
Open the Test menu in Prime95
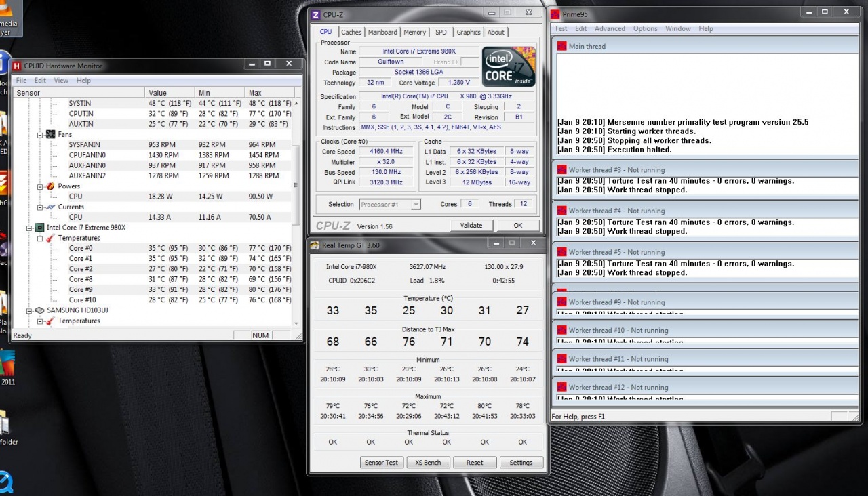coord(561,28)
